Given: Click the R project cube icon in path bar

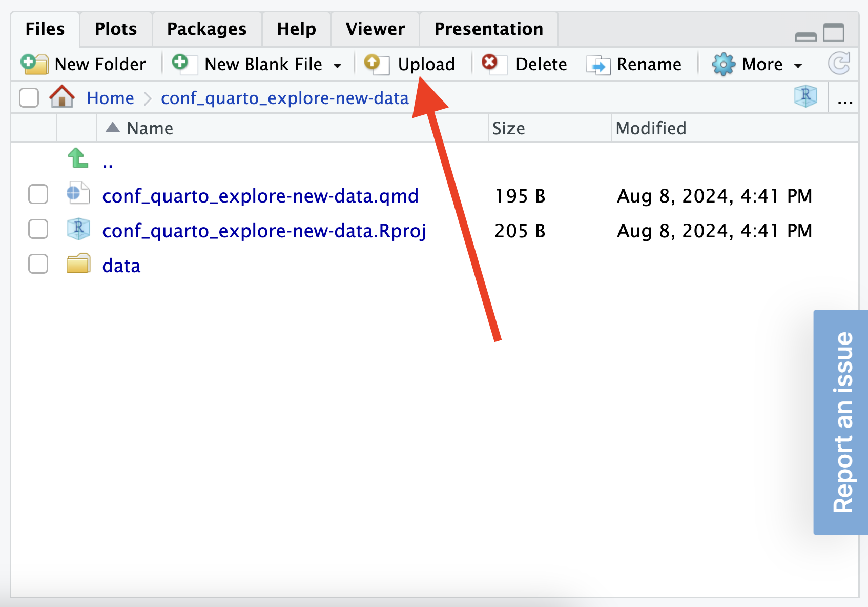Looking at the screenshot, I should click(x=805, y=96).
